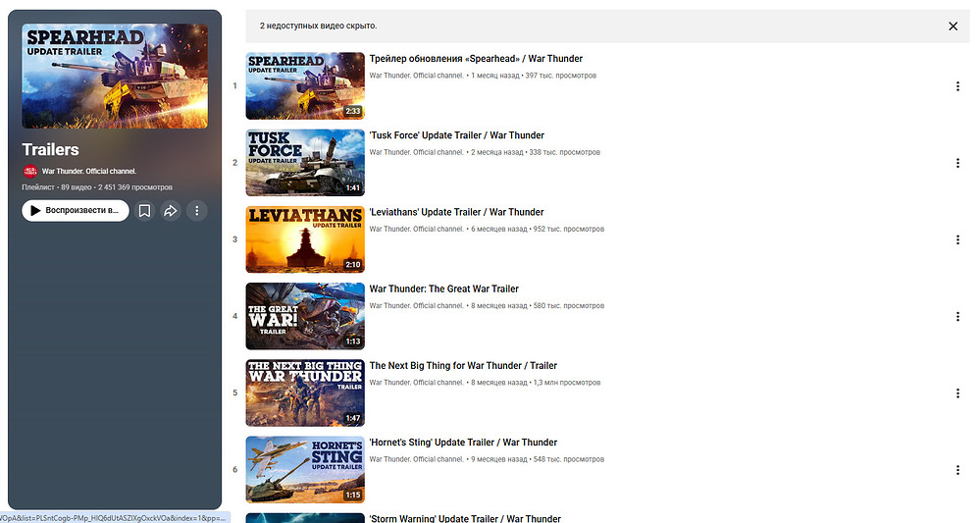
Task: Open three-dot menu for Hornet's Sting video
Action: pos(957,469)
